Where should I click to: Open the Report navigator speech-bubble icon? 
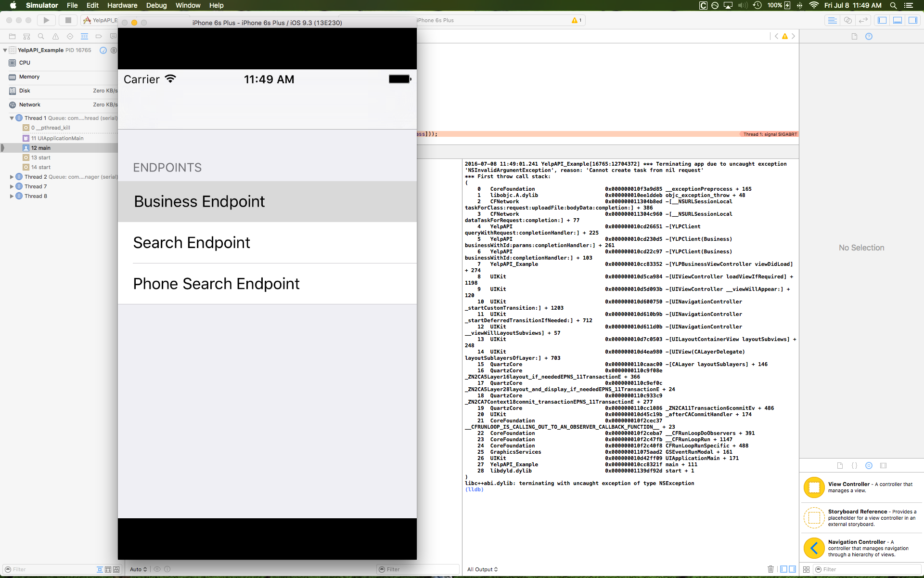[113, 37]
